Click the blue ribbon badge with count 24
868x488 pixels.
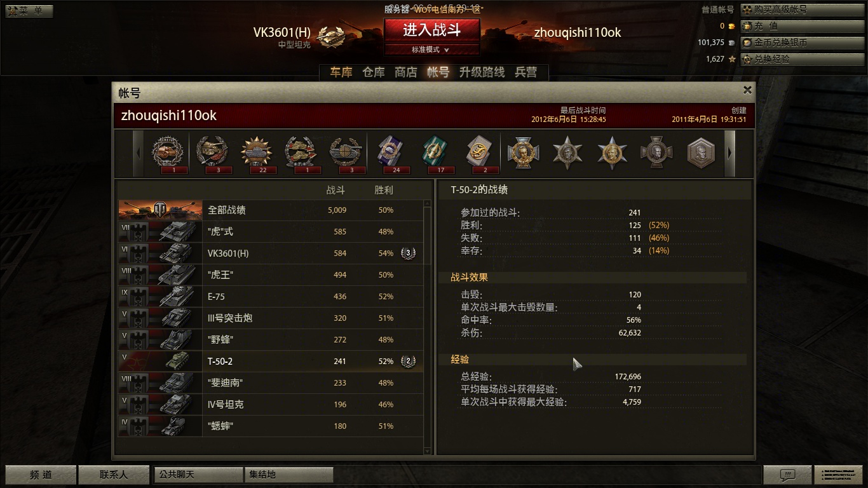[389, 154]
